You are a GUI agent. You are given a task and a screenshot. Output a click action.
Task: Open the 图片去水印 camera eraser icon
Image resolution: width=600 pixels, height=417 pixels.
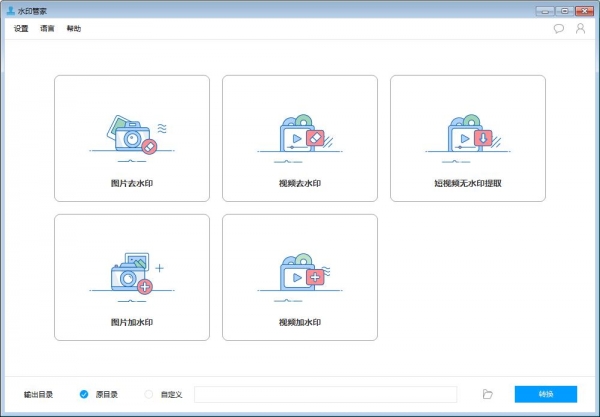pyautogui.click(x=132, y=138)
